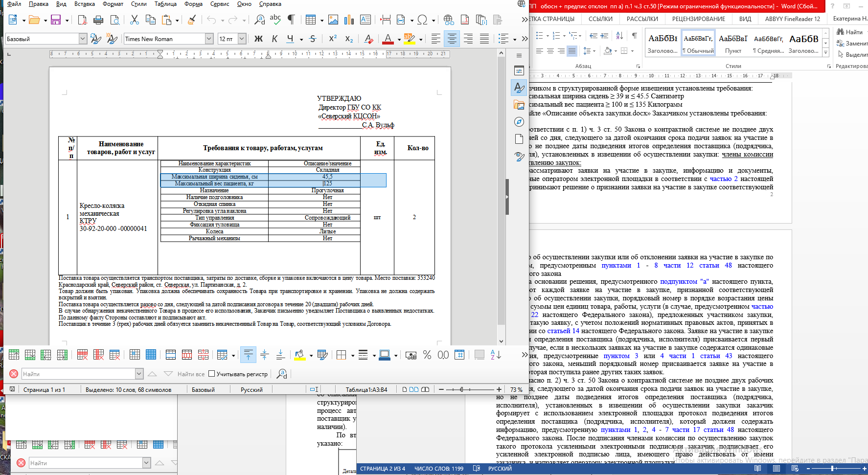Click the Clone formatting paintbrush icon

coord(192,20)
